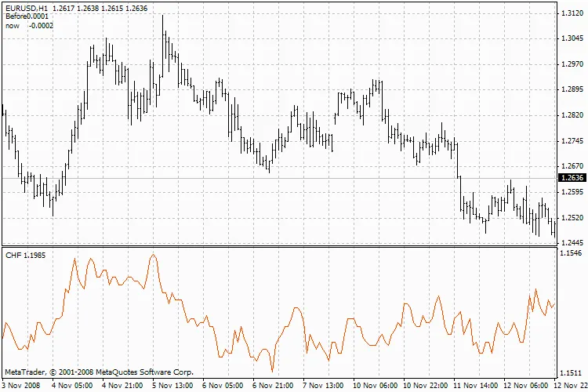The image size is (588, 392).
Task: Click the current price tag 1.2636
Action: point(572,178)
